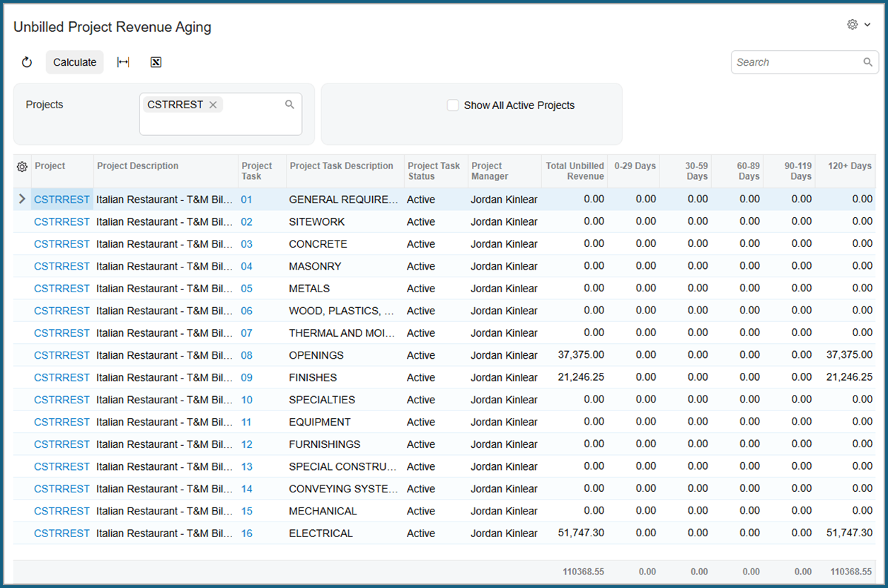Expand the dropdown arrow beside the top-right gear
Image resolution: width=888 pixels, height=588 pixels.
[867, 25]
